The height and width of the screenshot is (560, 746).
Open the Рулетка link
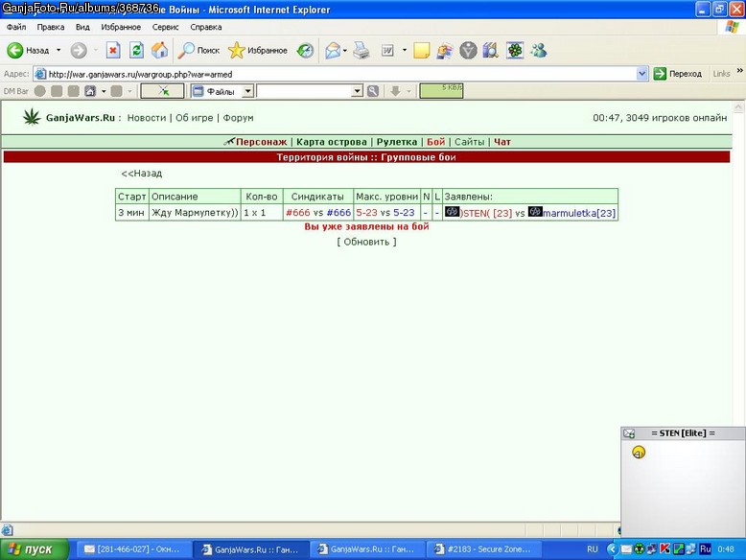(397, 142)
